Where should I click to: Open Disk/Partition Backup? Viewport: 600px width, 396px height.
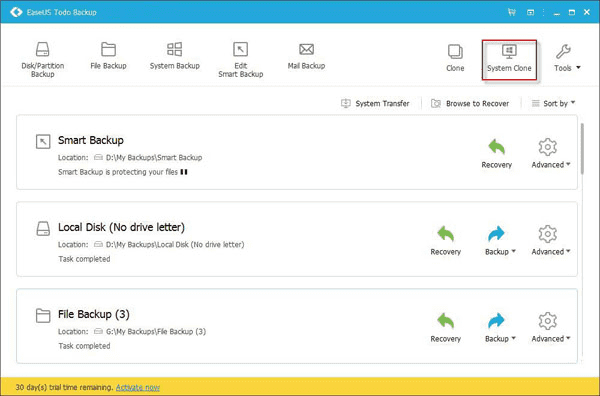tap(42, 60)
